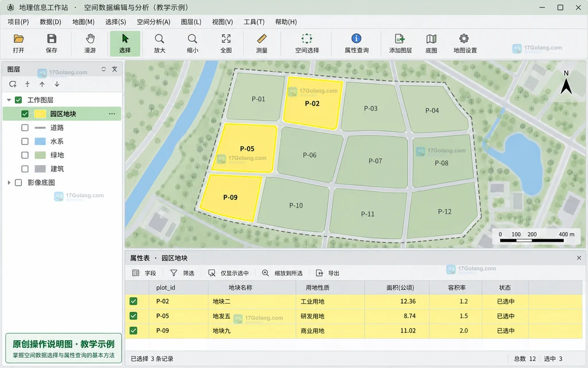Turn on the 水系 layer checkbox
Viewport: 588px width, 368px height.
tap(25, 141)
